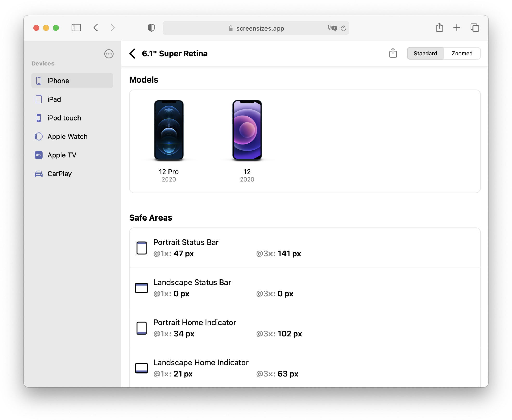Select the purple iPhone 12 thumbnail
The height and width of the screenshot is (420, 512).
(x=247, y=130)
